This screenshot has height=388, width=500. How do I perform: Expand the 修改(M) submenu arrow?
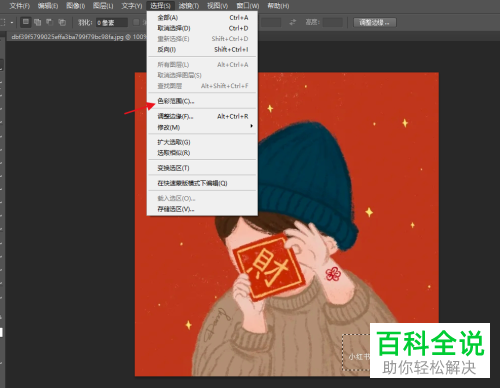click(x=251, y=126)
